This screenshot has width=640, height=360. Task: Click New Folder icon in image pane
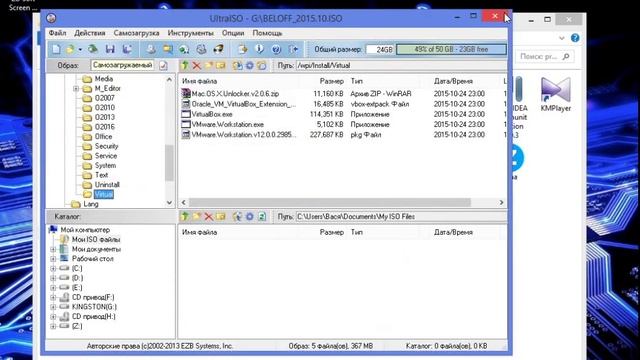pyautogui.click(x=209, y=65)
